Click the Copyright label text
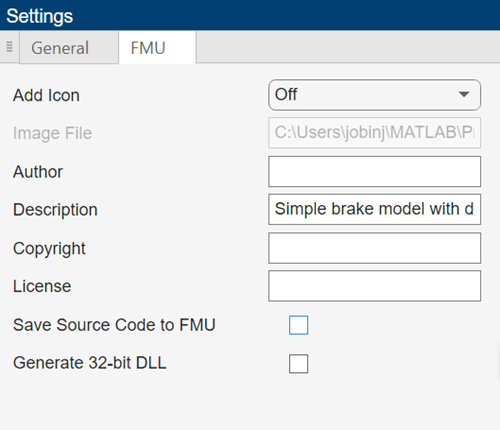 (49, 249)
